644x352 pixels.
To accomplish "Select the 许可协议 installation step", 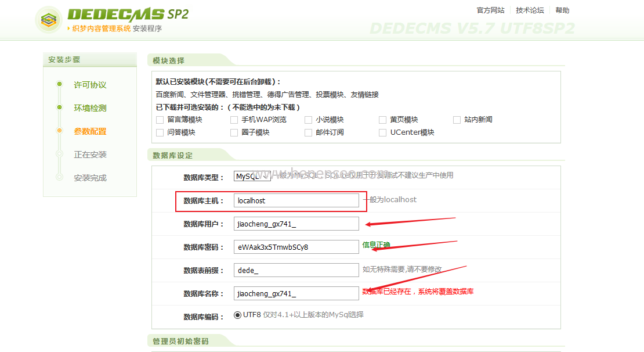I will (90, 85).
